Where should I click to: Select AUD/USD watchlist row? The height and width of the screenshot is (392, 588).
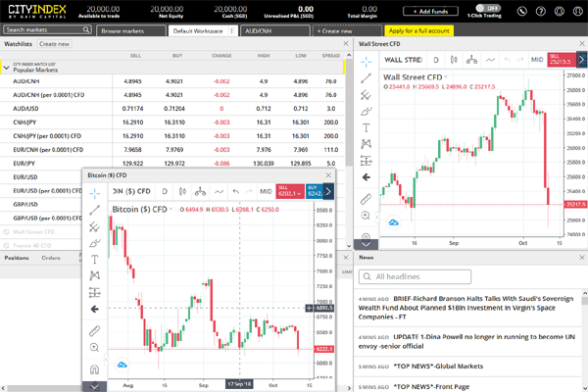(172, 109)
